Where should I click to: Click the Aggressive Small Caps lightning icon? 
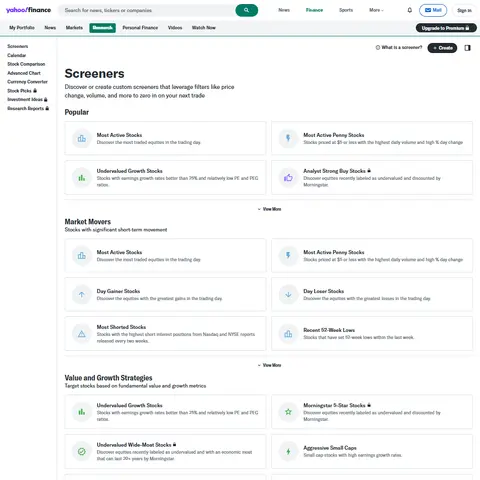coord(288,451)
